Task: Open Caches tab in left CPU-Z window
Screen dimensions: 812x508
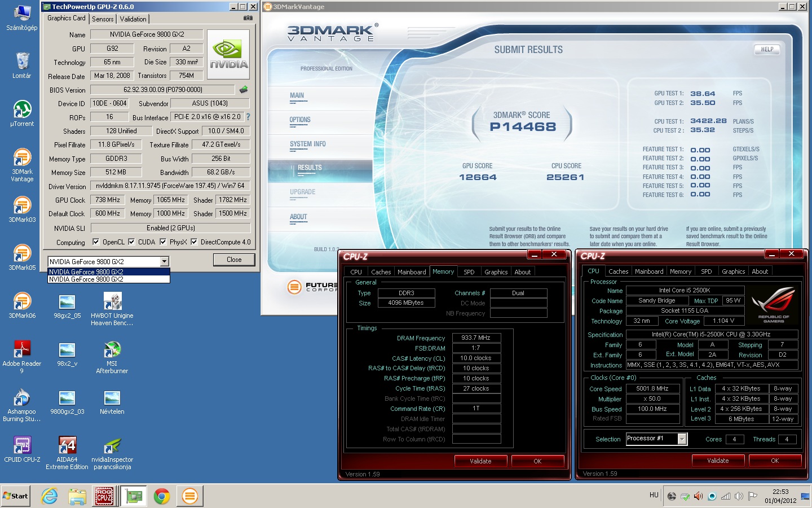Action: tap(381, 271)
